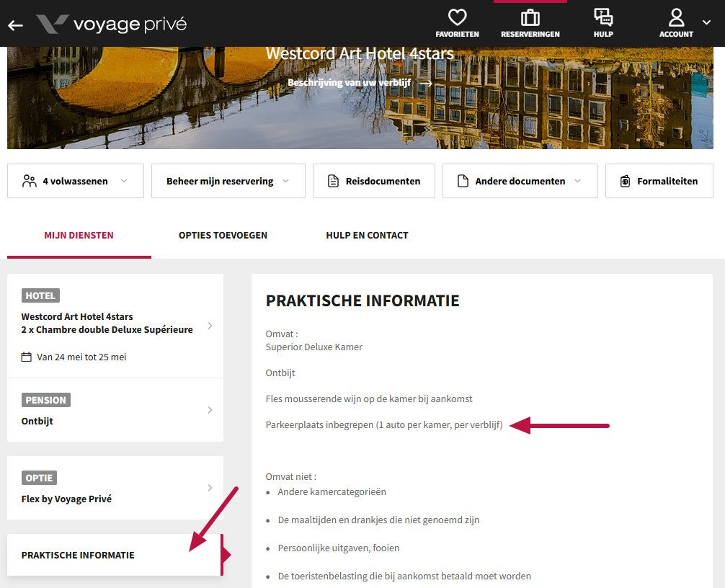The image size is (725, 588).
Task: Select Praktische informatie in the sidebar
Action: pyautogui.click(x=115, y=555)
